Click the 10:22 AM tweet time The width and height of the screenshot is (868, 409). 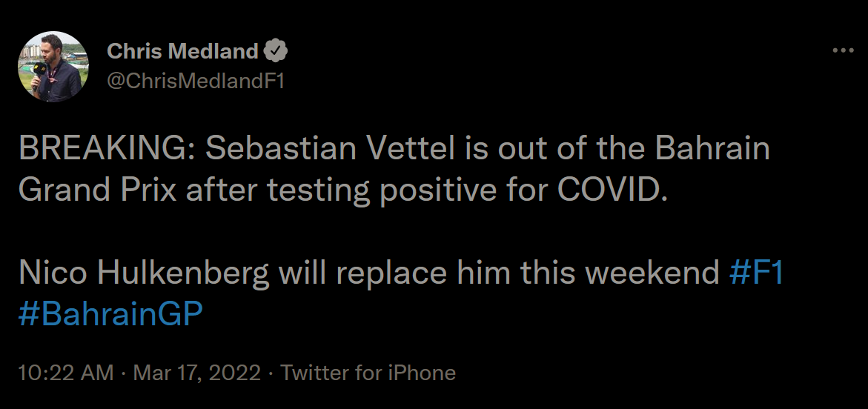(65, 373)
